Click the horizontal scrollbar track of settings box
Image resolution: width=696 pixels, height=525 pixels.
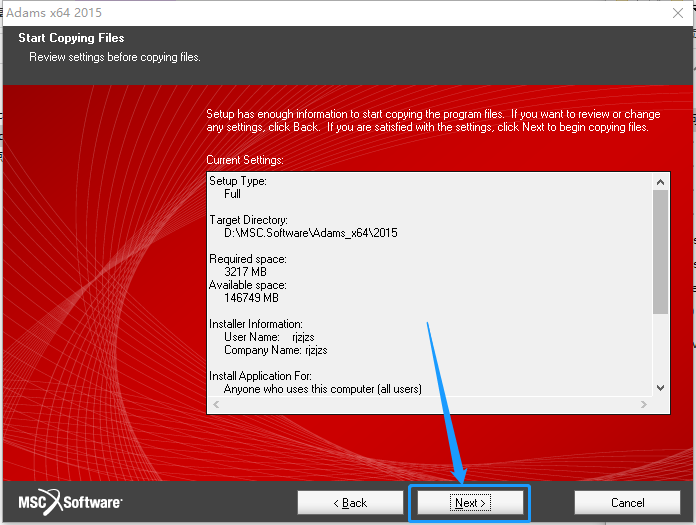[x=430, y=404]
